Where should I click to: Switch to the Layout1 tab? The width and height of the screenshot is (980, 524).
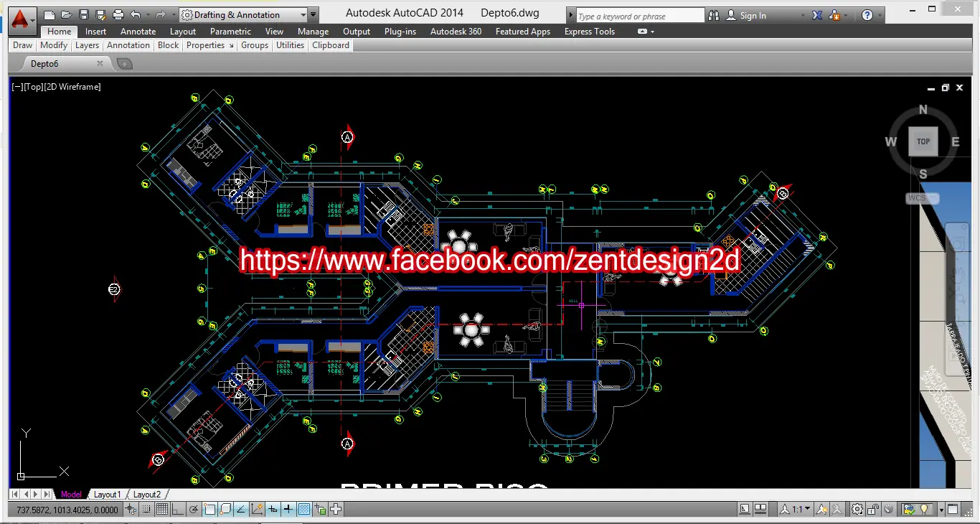[108, 495]
